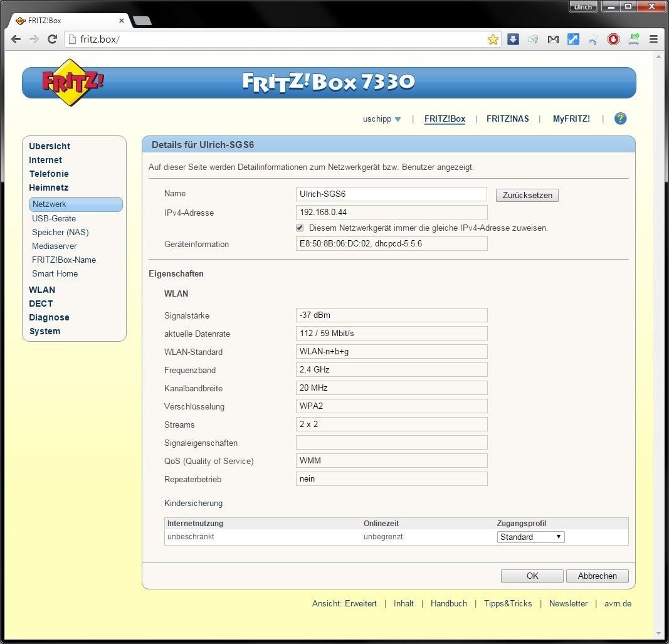This screenshot has width=669, height=644.
Task: Click the FRITZ! logo
Action: click(x=71, y=82)
